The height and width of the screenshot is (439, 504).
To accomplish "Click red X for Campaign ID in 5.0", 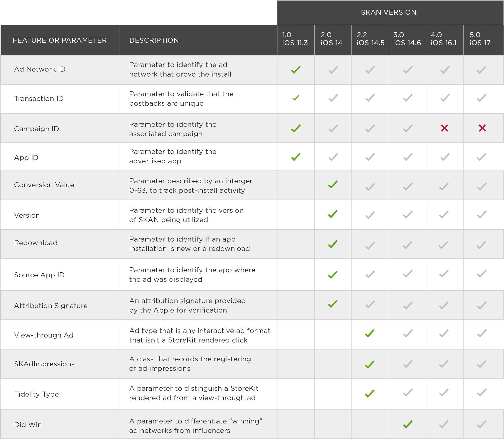I will point(482,128).
